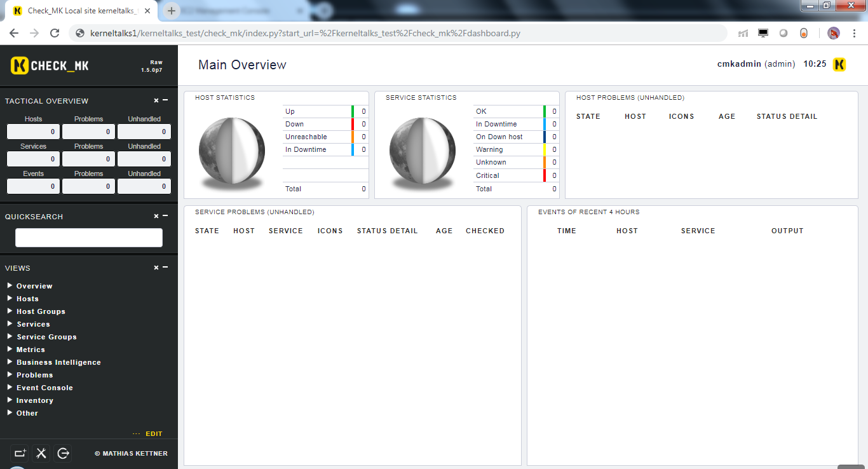Click the cmkadmin user link in header
868x469 pixels.
(739, 64)
